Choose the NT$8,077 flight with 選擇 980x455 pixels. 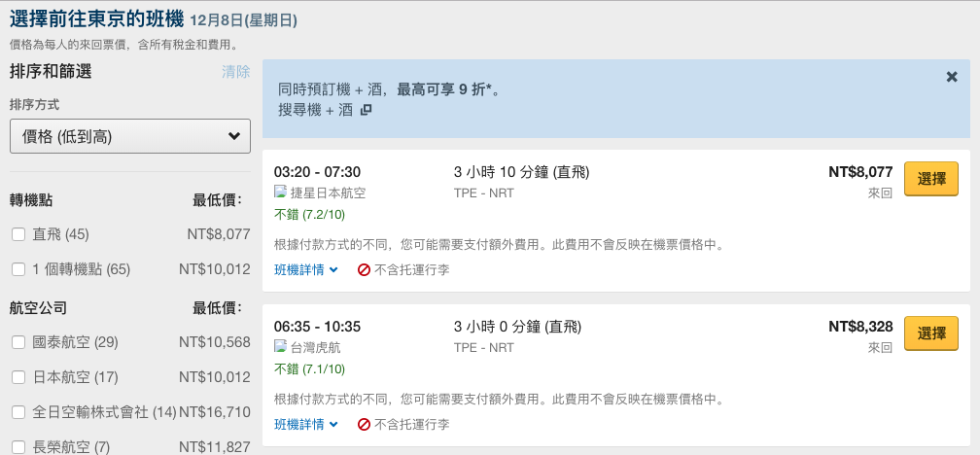click(x=931, y=179)
